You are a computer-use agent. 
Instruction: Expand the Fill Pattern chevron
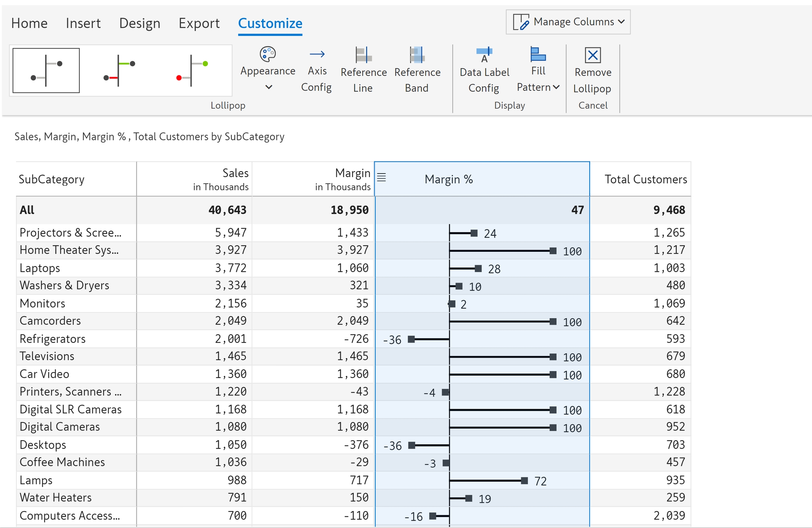pos(556,87)
